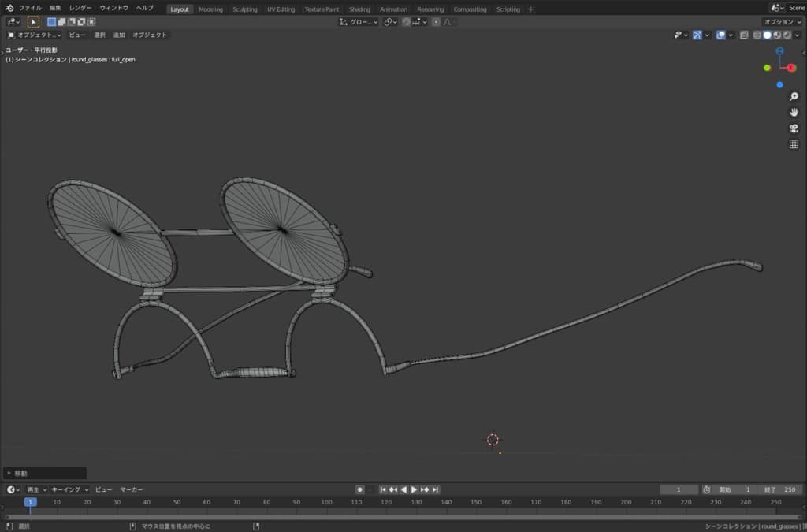This screenshot has width=807, height=532.
Task: Switch to the Modeling workspace tab
Action: 211,9
